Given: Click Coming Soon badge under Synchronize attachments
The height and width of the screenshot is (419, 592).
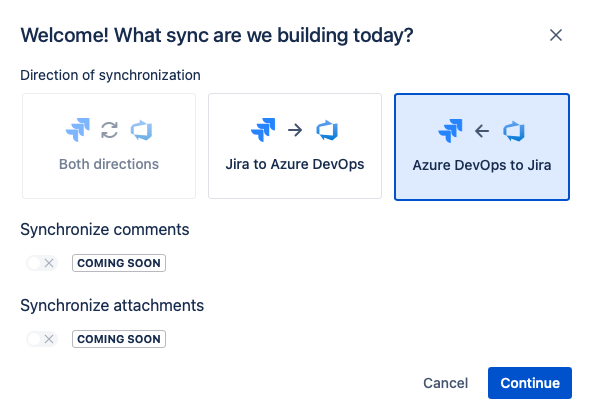Looking at the screenshot, I should coord(119,339).
